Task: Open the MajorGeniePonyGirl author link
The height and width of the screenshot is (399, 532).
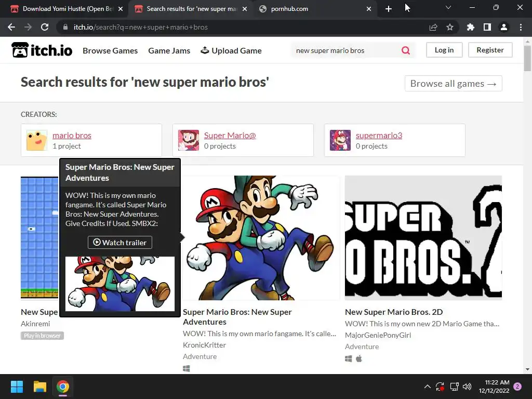Action: pyautogui.click(x=378, y=335)
